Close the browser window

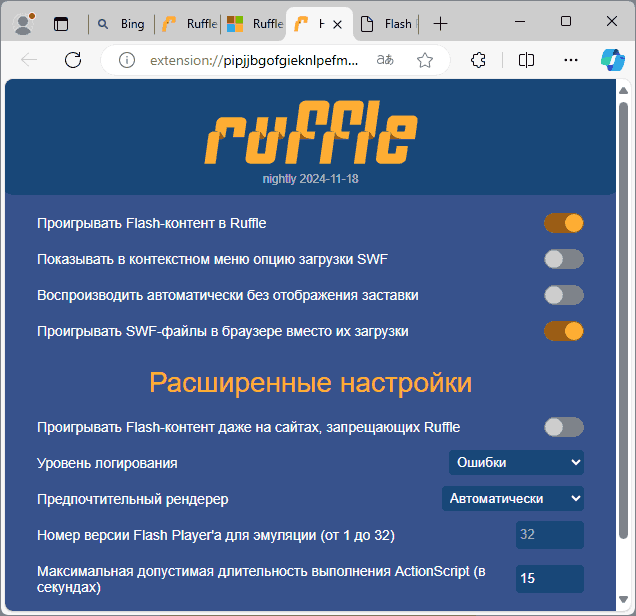click(612, 22)
